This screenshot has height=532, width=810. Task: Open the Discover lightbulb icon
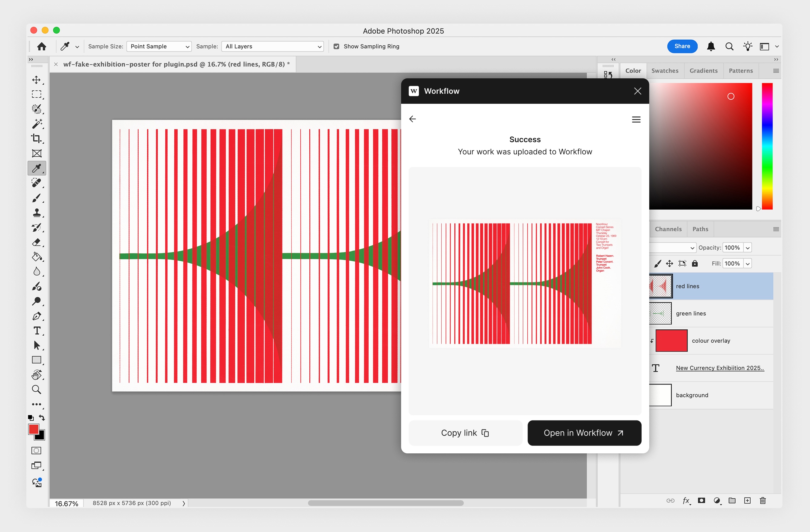pyautogui.click(x=747, y=46)
